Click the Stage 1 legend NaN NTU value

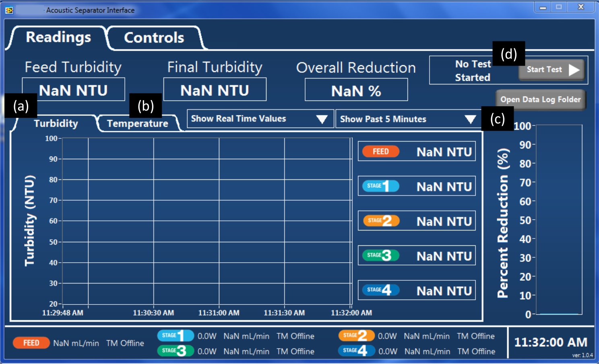[444, 186]
